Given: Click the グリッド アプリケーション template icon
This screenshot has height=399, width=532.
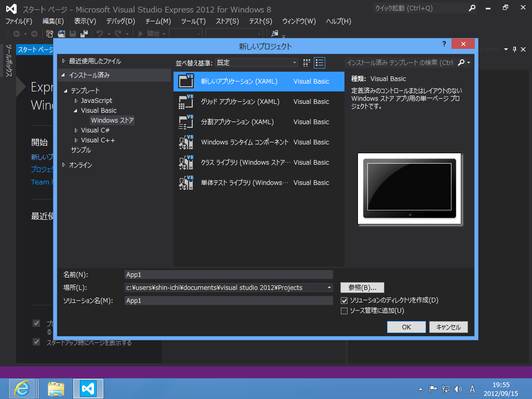Looking at the screenshot, I should coord(186,102).
